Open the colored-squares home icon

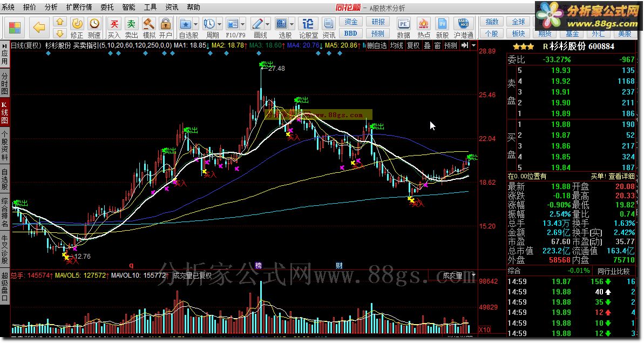[15, 28]
